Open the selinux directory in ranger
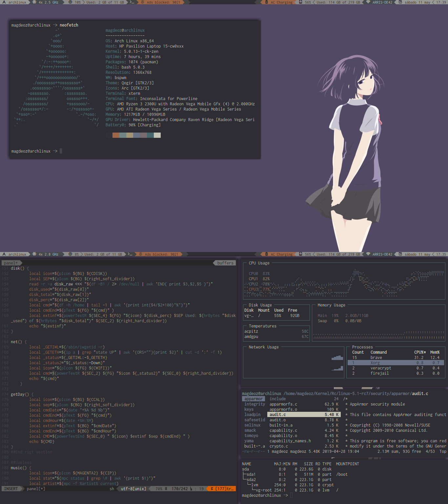 point(252,425)
